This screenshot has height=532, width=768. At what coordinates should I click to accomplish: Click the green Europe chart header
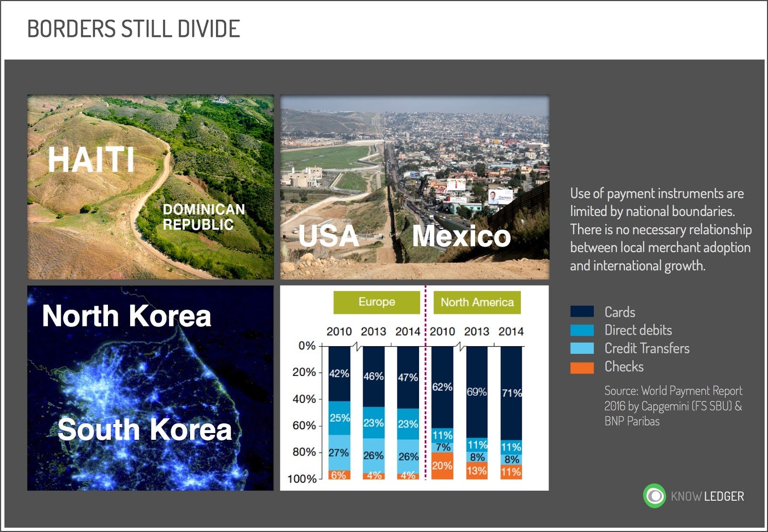point(377,302)
